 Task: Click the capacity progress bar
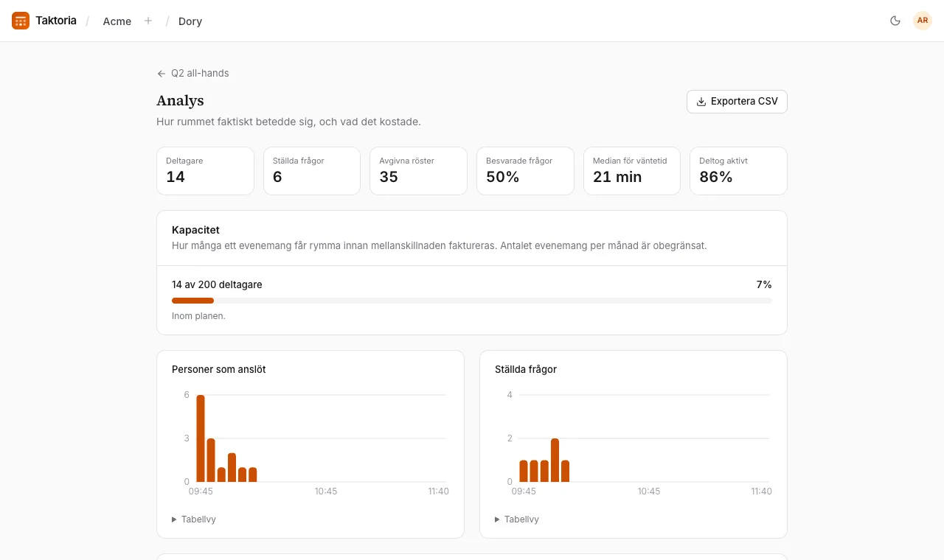472,301
